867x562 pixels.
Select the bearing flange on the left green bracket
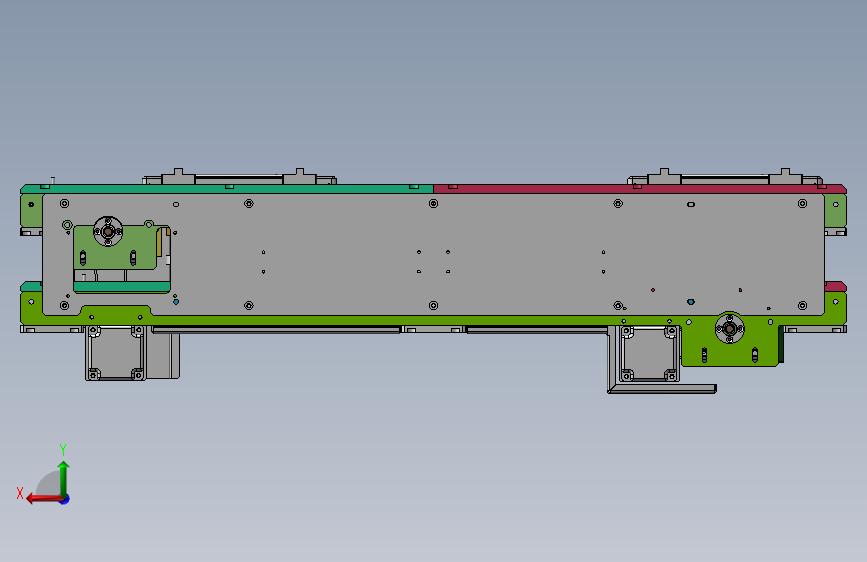pos(108,231)
